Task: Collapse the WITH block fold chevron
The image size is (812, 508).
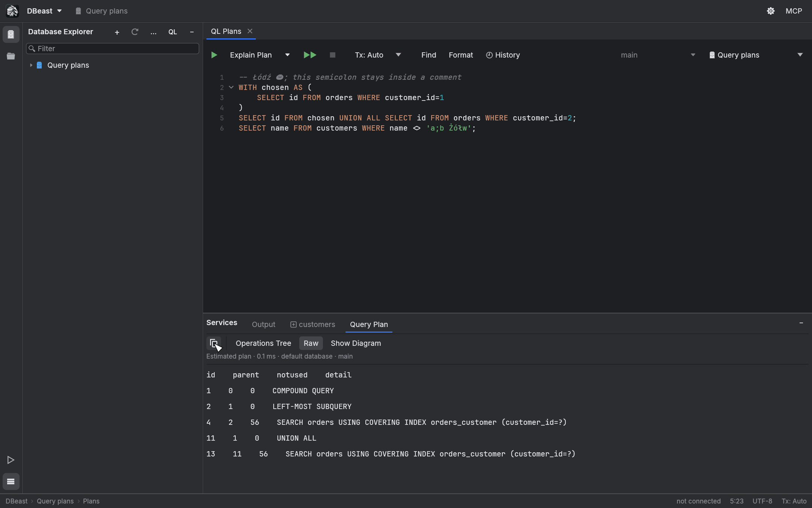Action: (x=231, y=87)
